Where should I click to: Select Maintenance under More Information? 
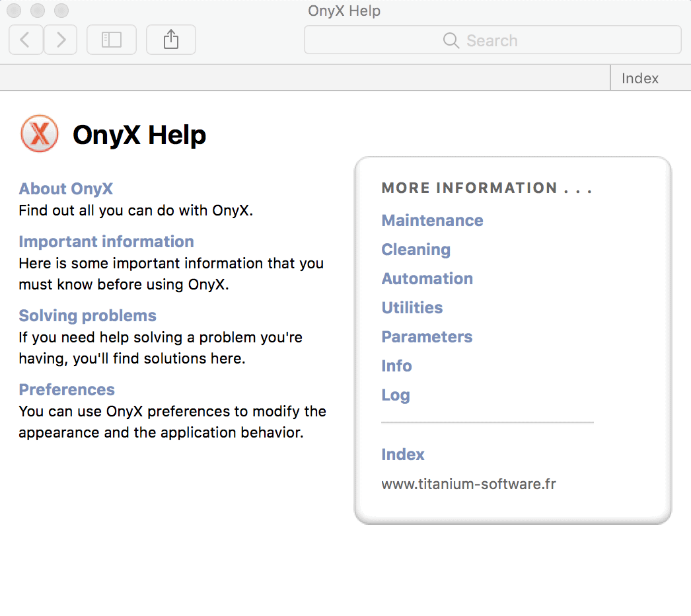tap(432, 220)
